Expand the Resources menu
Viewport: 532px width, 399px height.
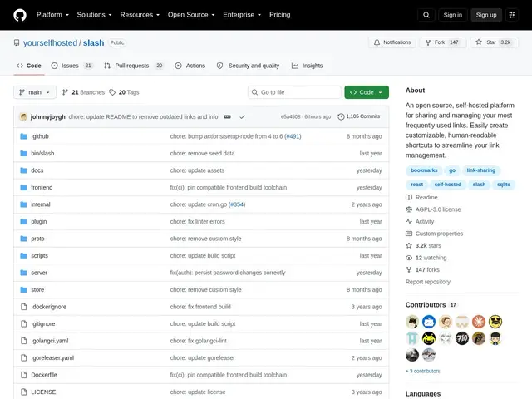tap(140, 15)
